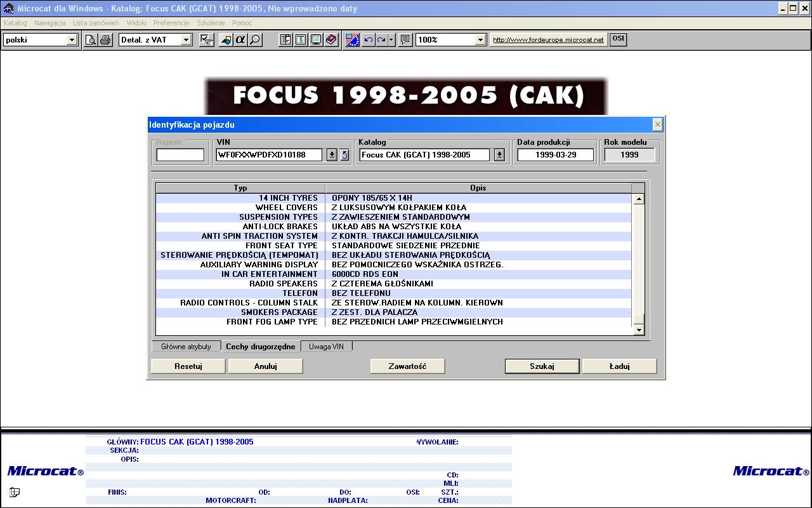Open the fordeurope.microcat.net link
This screenshot has width=812, height=508.
548,39
